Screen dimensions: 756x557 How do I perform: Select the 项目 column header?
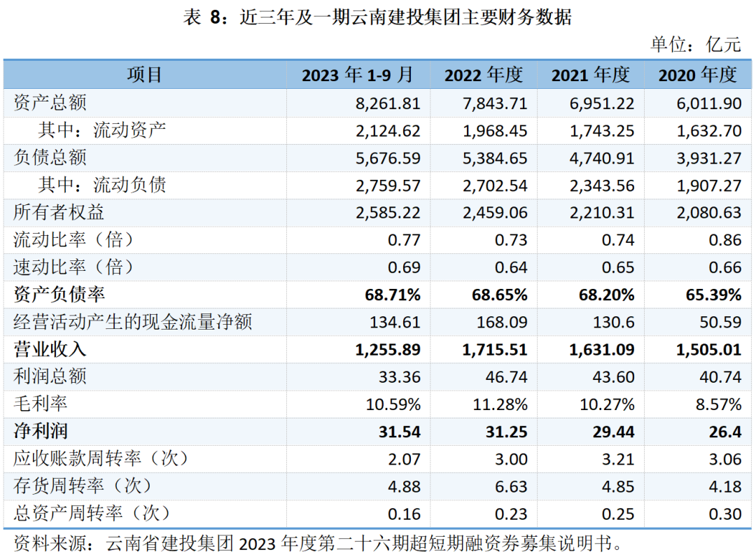(x=145, y=75)
